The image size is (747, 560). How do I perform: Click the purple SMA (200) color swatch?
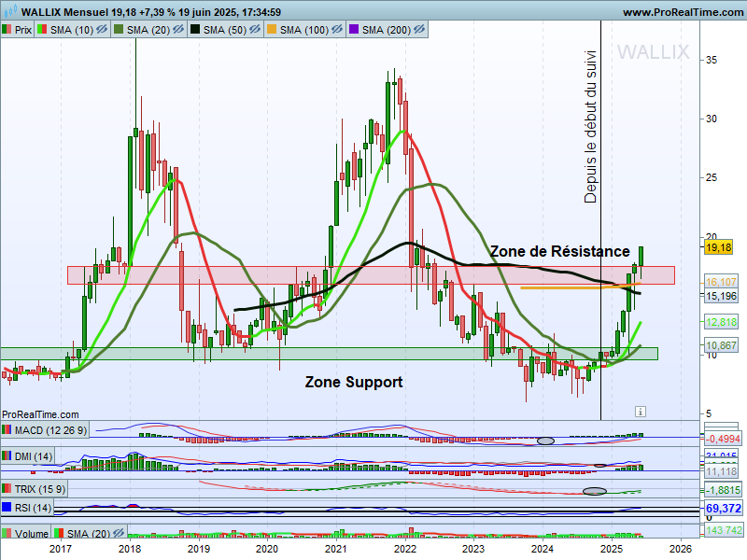(354, 30)
